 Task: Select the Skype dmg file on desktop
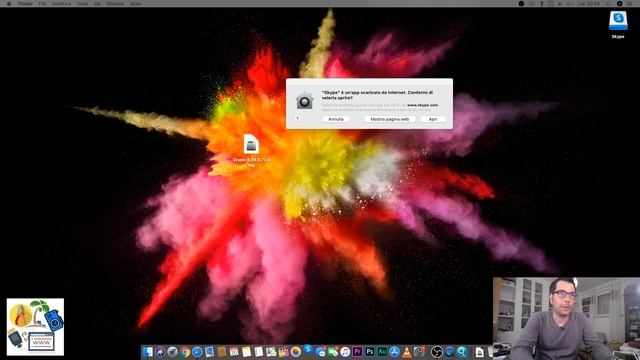pyautogui.click(x=251, y=144)
